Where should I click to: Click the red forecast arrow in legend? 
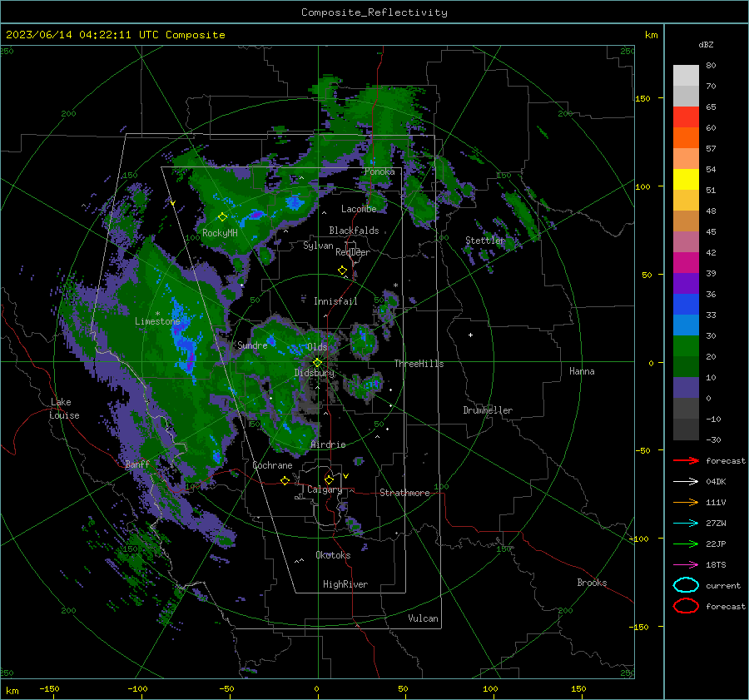click(686, 460)
